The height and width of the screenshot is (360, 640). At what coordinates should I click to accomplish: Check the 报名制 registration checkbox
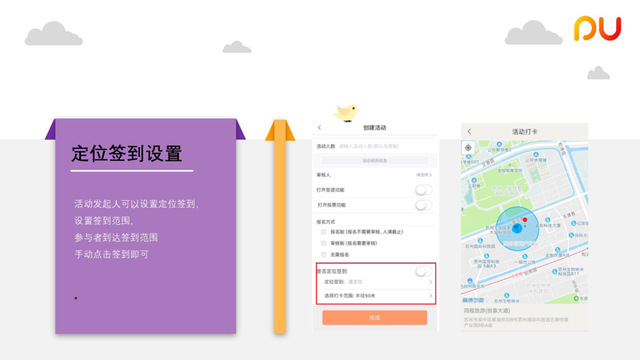tap(324, 232)
